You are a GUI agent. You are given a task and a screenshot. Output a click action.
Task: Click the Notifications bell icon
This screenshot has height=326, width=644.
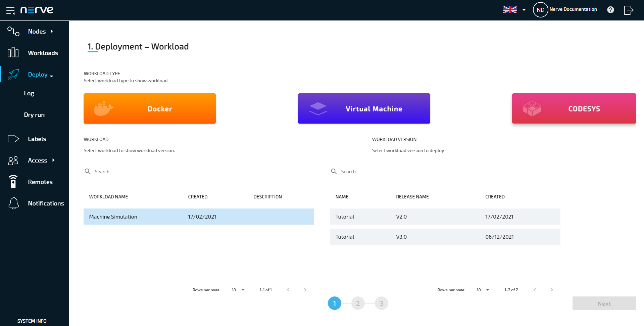point(13,203)
